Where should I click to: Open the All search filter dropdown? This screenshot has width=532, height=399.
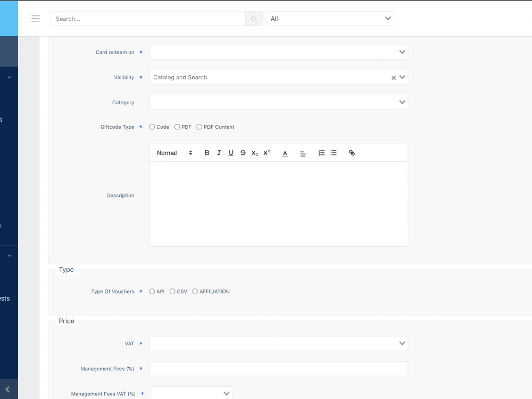330,19
